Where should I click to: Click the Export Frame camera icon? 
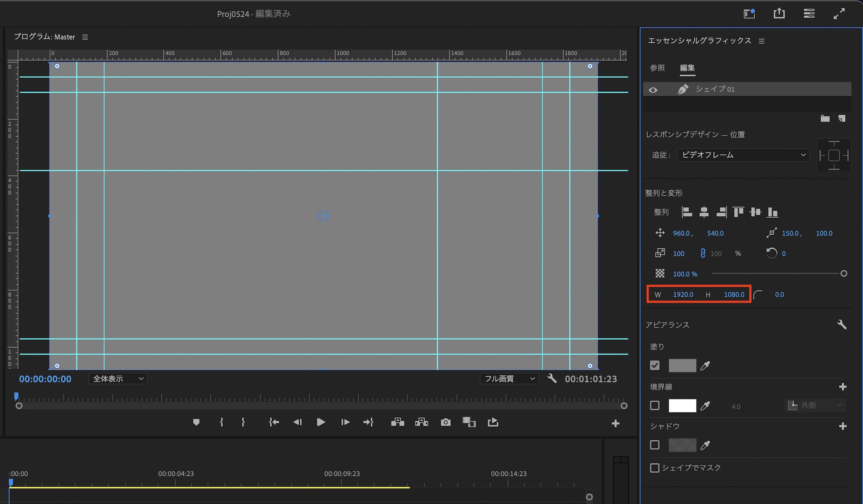[x=446, y=422]
